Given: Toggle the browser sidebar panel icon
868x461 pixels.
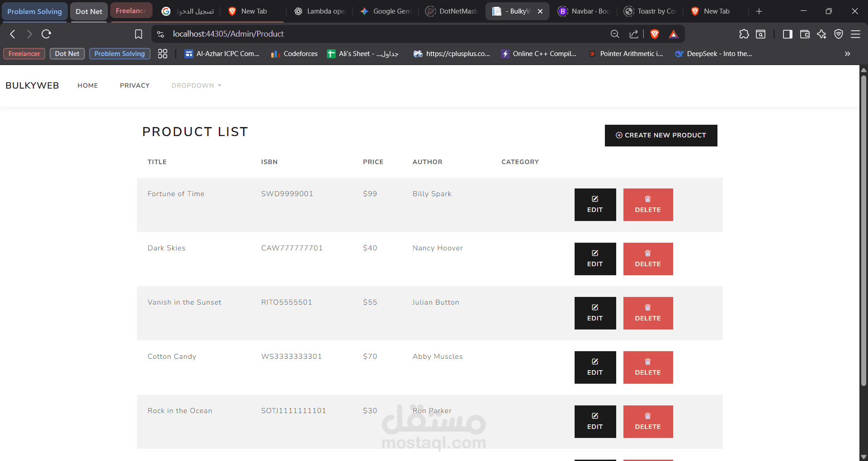Looking at the screenshot, I should pos(788,34).
